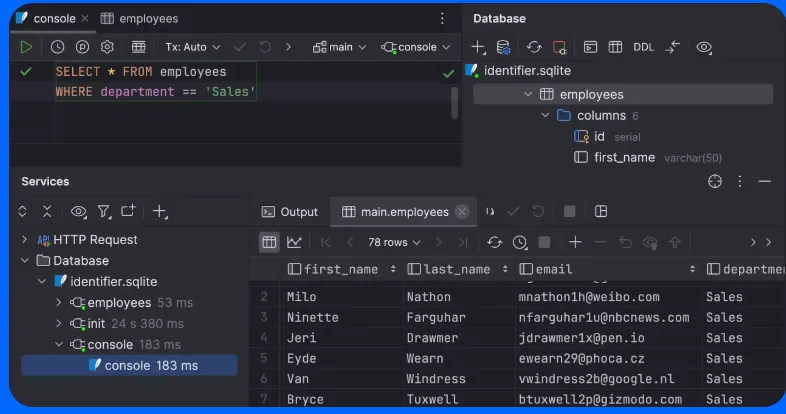Click the editor's vertical scrollbar
Screen dimensions: 786x414
click(455, 102)
